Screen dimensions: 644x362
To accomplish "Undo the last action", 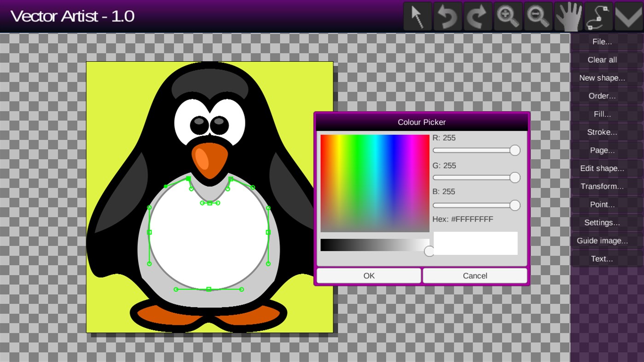I will point(447,16).
